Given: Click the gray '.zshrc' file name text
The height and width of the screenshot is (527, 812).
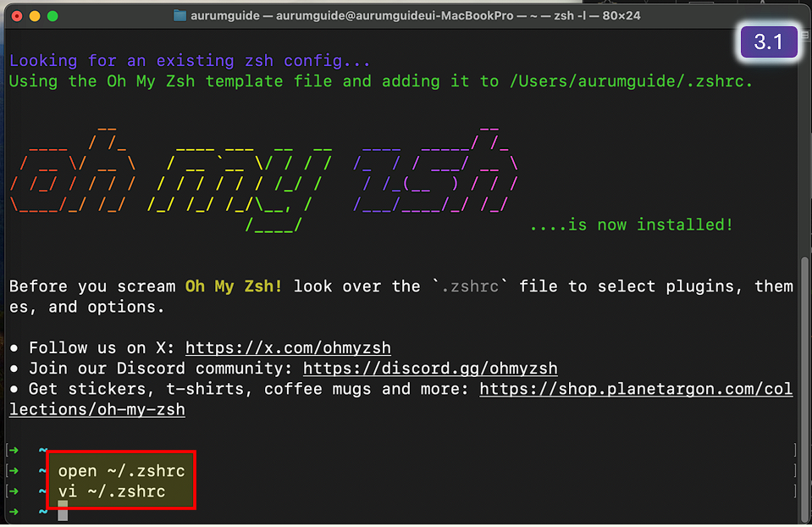Looking at the screenshot, I should point(470,286).
